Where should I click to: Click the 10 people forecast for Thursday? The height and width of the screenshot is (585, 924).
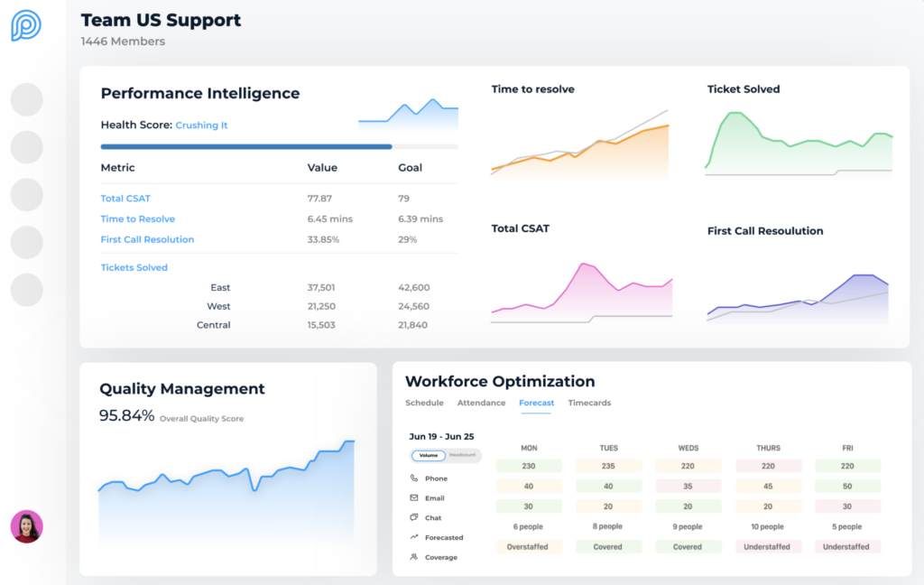point(767,526)
